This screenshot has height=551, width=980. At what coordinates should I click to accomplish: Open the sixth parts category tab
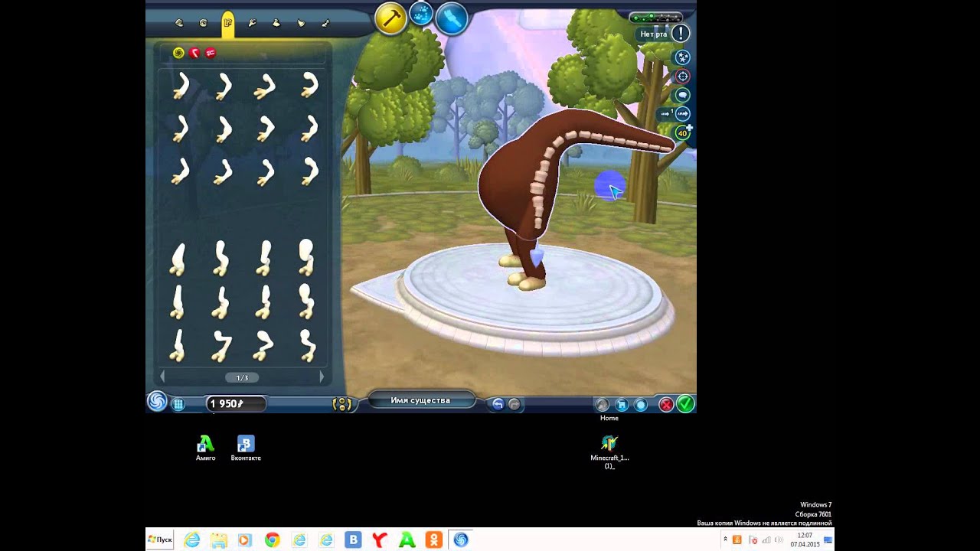[301, 23]
